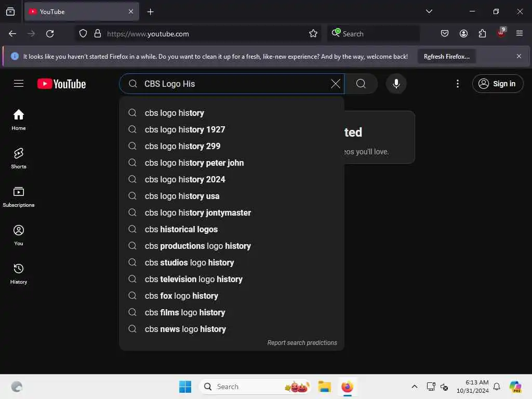532x399 pixels.
Task: Open the You section in sidebar
Action: click(19, 235)
